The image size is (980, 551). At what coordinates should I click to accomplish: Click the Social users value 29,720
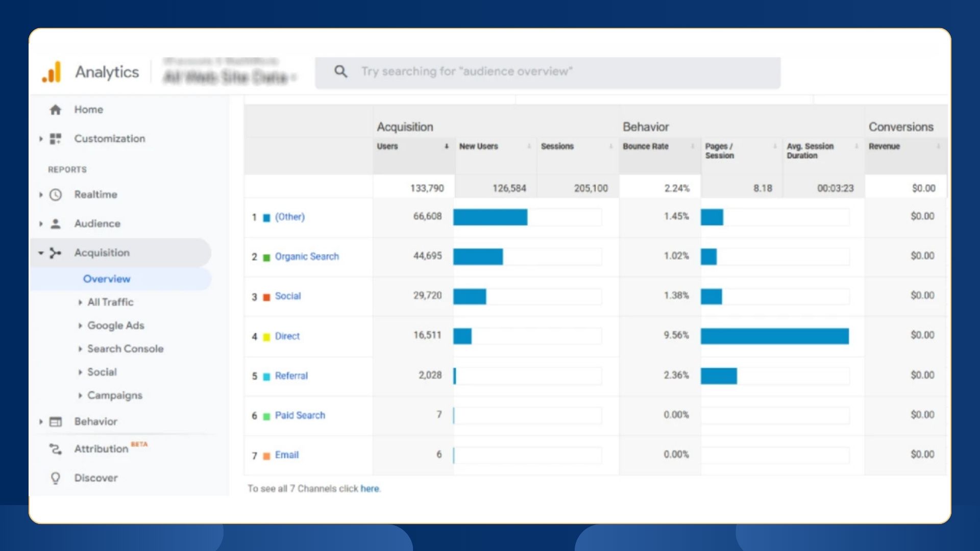point(428,295)
